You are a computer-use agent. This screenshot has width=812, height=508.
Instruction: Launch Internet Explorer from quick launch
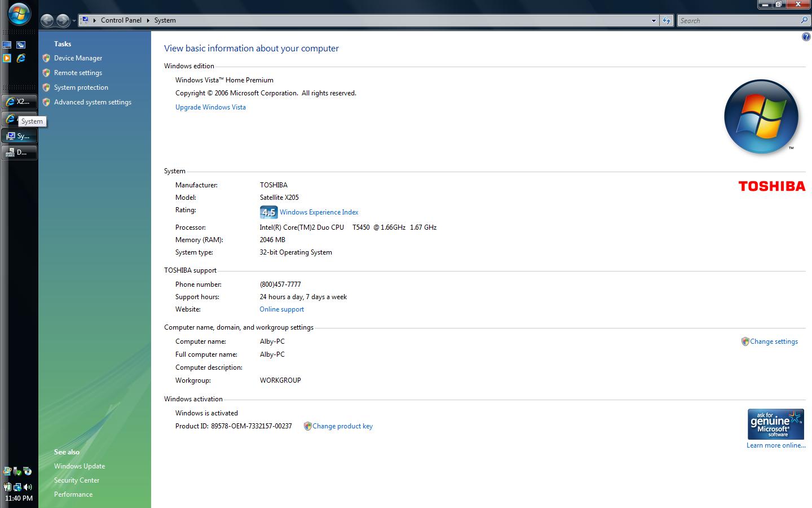point(21,58)
